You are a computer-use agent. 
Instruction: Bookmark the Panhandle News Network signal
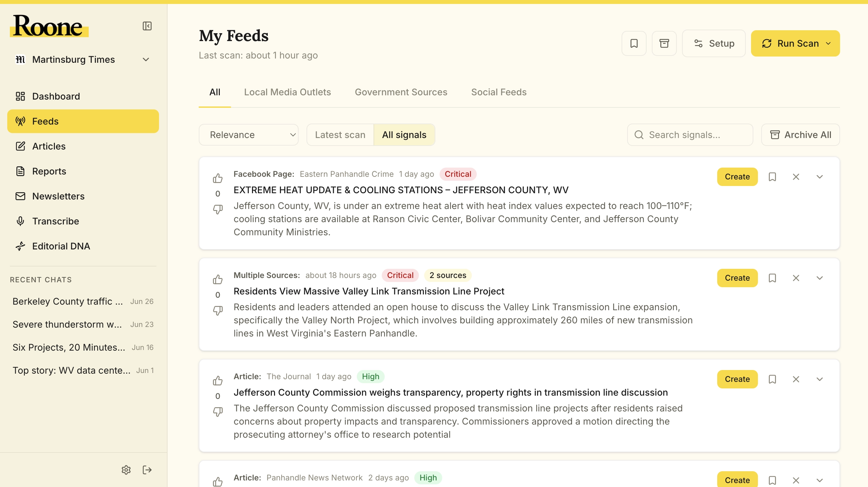click(x=772, y=480)
